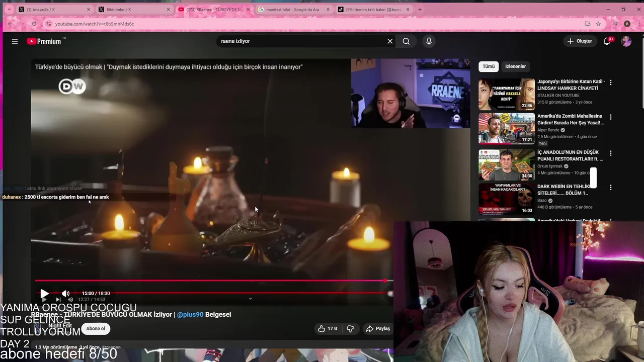This screenshot has width=644, height=362.
Task: Close the manifest hilal Google tab
Action: point(328,10)
